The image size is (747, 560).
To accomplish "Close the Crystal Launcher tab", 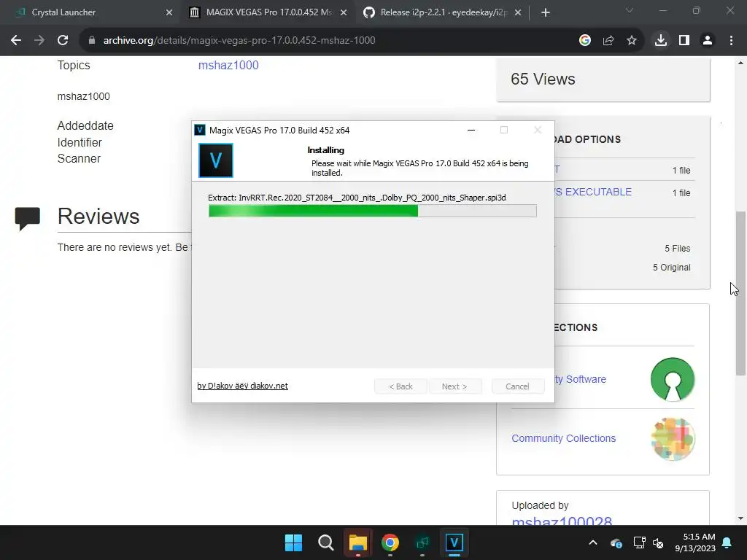I will pos(169,13).
